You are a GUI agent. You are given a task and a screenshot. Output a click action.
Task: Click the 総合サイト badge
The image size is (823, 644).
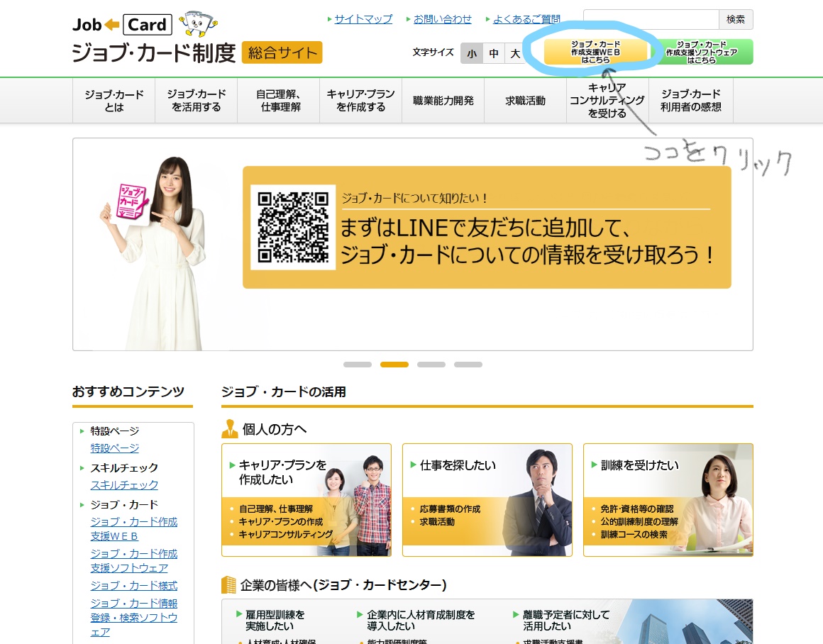coord(282,52)
